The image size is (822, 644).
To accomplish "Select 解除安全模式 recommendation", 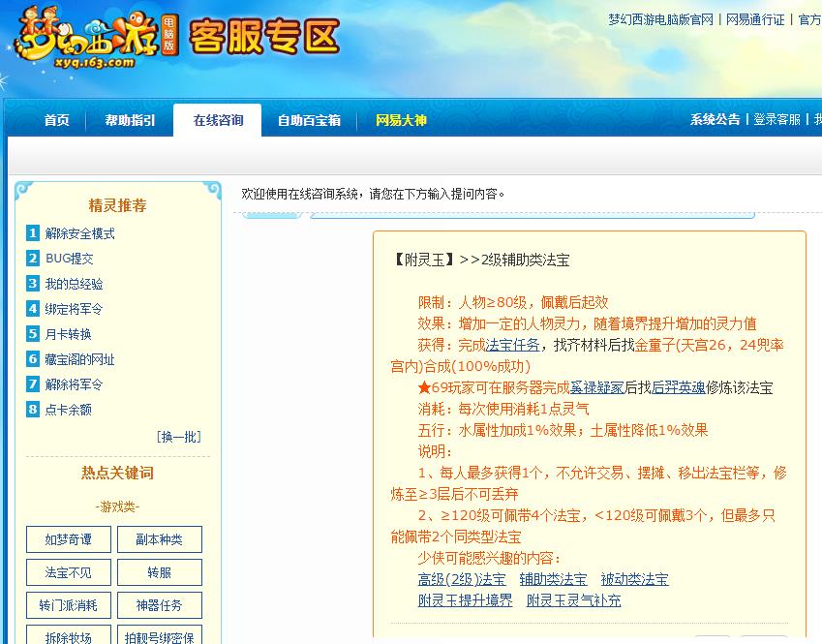I will (80, 233).
